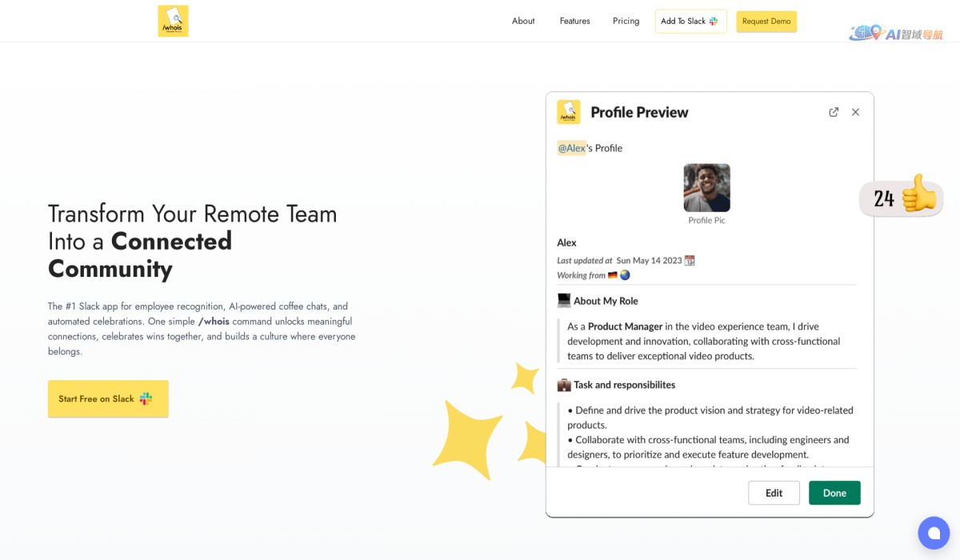Image resolution: width=960 pixels, height=560 pixels.
Task: Open the Pricing page
Action: (626, 22)
